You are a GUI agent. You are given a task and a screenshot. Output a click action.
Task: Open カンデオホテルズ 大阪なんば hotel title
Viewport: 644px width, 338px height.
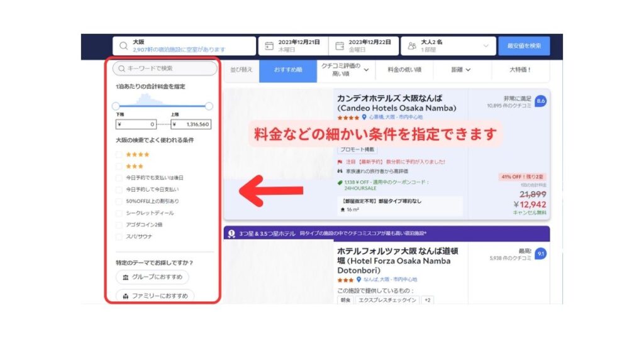tap(396, 104)
